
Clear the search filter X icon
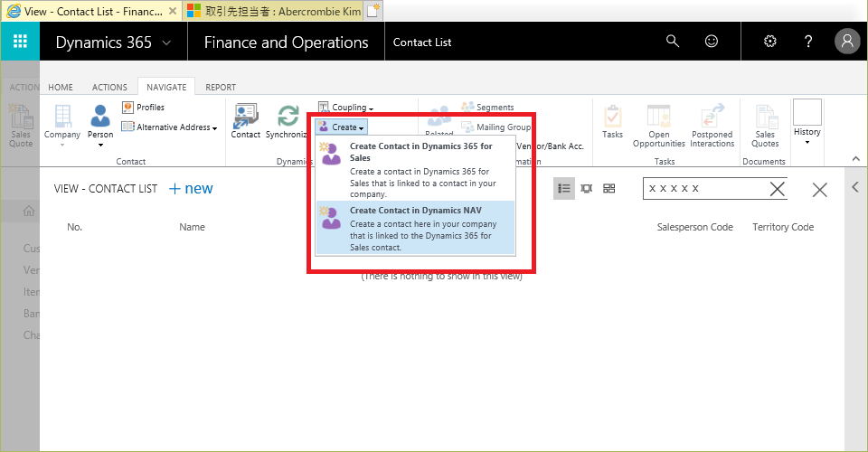coord(778,189)
